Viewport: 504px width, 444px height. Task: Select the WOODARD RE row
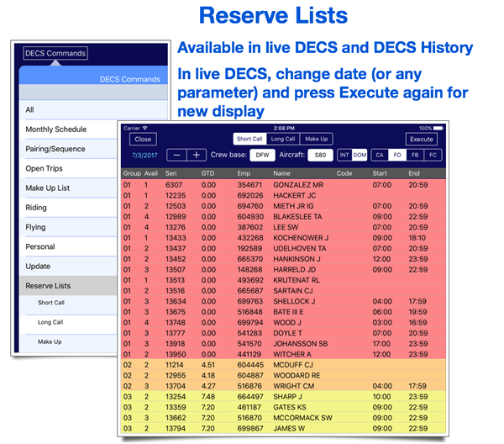click(284, 376)
